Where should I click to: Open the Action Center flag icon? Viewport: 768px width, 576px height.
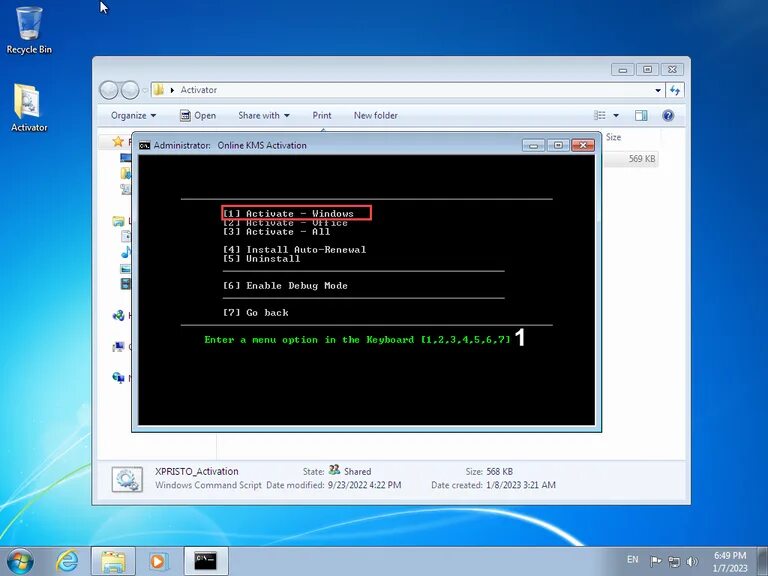pyautogui.click(x=655, y=561)
